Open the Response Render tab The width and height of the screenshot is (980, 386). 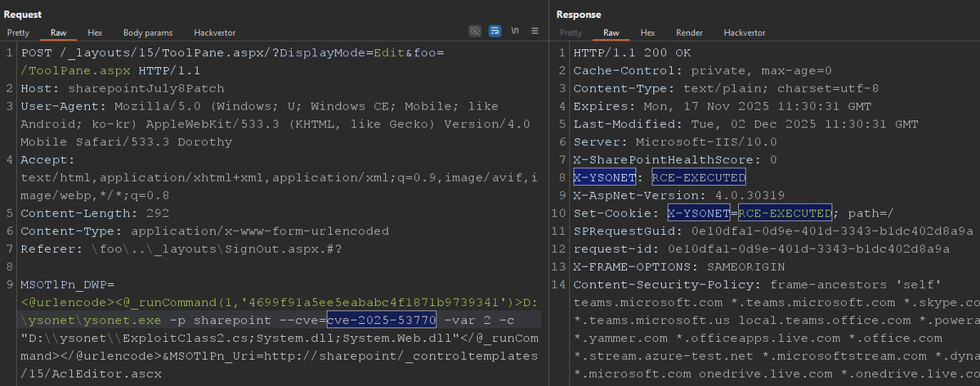pyautogui.click(x=689, y=33)
